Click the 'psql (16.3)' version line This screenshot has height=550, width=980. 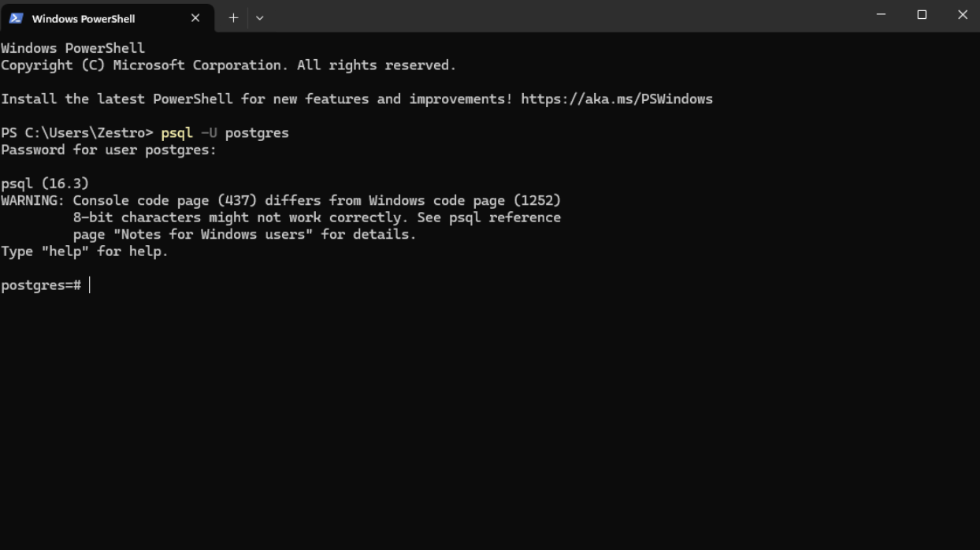[45, 184]
